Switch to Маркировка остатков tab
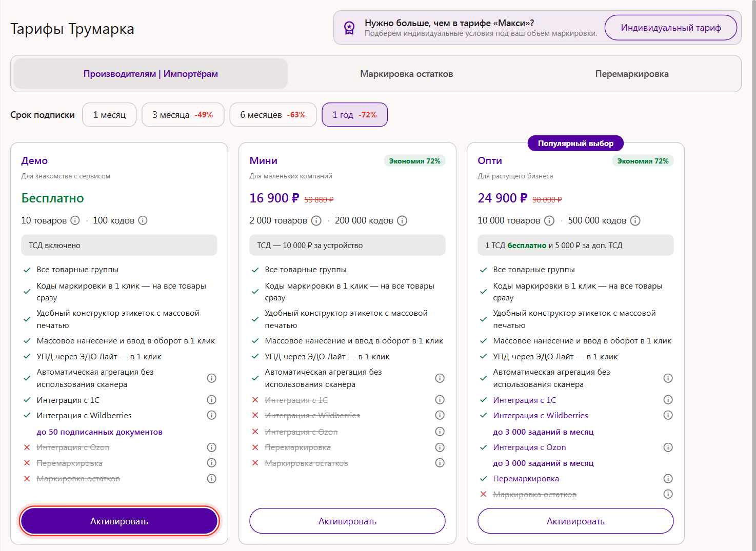756x551 pixels. 406,74
